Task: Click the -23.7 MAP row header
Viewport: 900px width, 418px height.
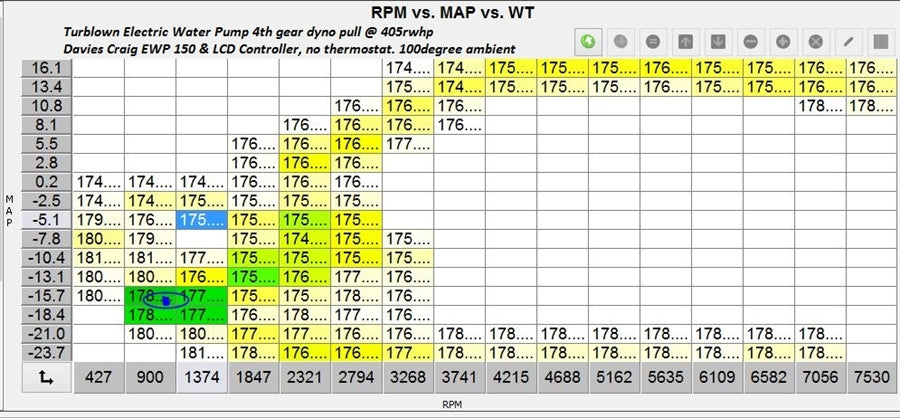Action: [46, 353]
